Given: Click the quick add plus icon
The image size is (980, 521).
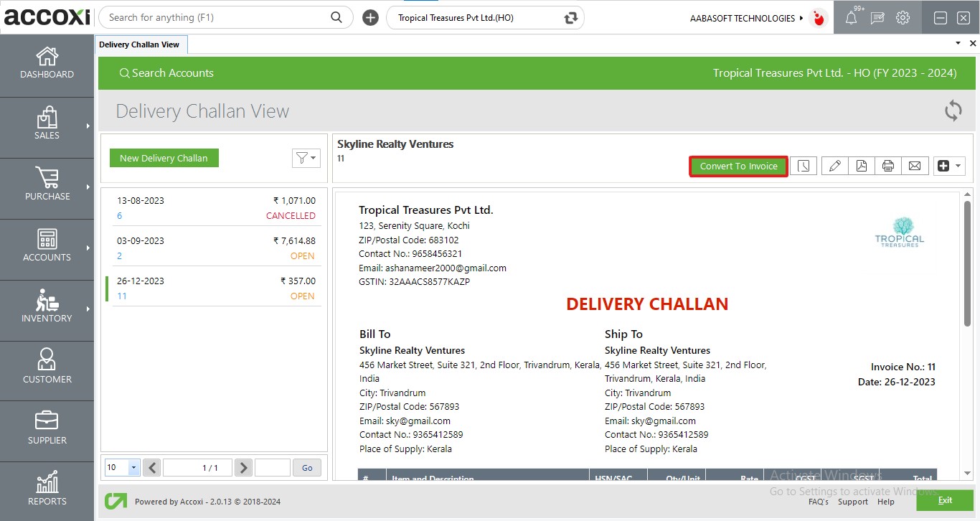Looking at the screenshot, I should tap(370, 18).
